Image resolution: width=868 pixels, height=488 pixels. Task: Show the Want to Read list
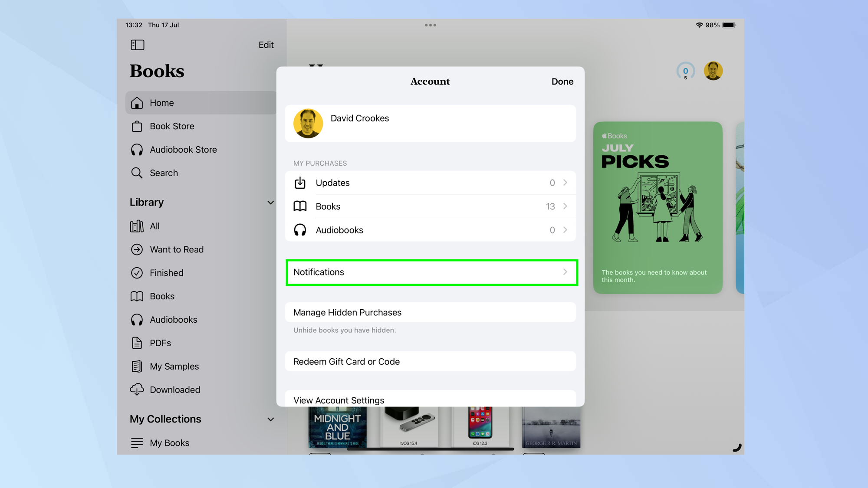pos(176,249)
